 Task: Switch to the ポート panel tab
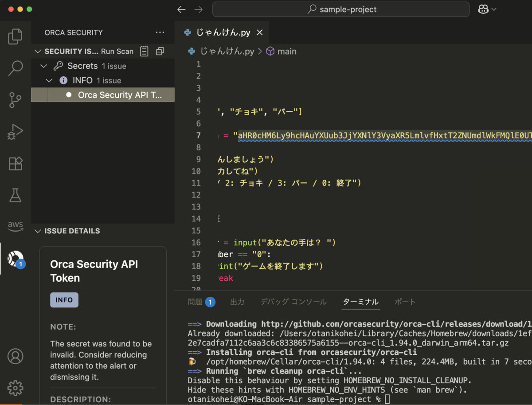click(x=405, y=302)
